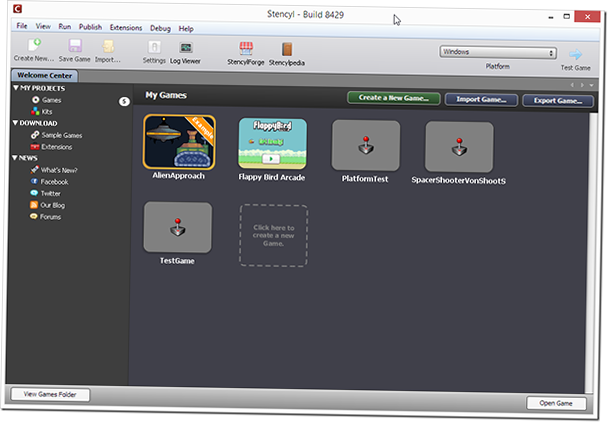Viewport: 608px width, 422px height.
Task: Select the SpacerShooterVonShootS game thumbnail
Action: point(459,147)
